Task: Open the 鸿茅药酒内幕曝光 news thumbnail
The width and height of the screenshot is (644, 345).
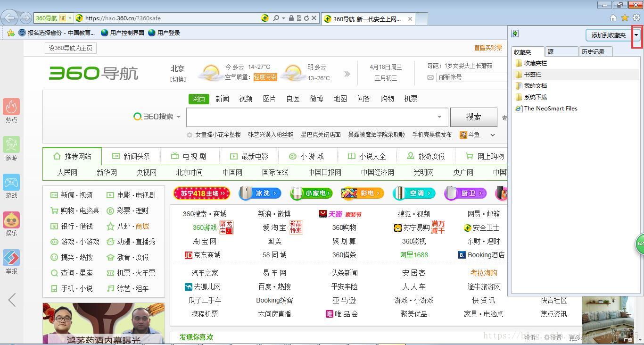Action: click(104, 323)
